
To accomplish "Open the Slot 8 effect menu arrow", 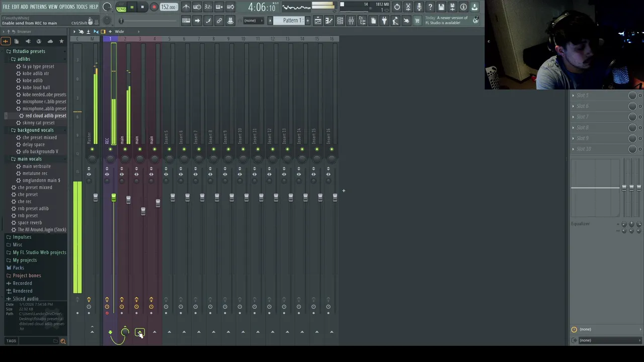I will point(573,128).
